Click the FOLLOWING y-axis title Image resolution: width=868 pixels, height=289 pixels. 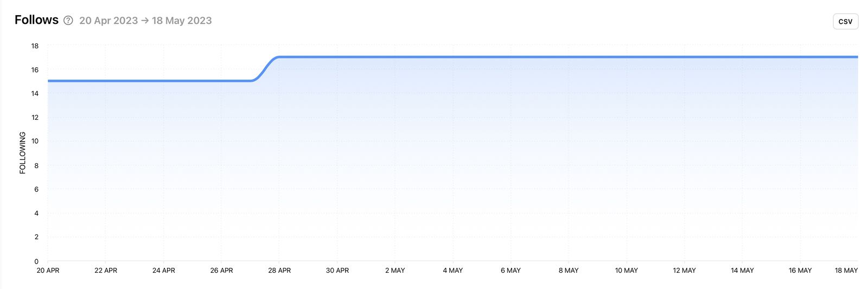[x=22, y=152]
